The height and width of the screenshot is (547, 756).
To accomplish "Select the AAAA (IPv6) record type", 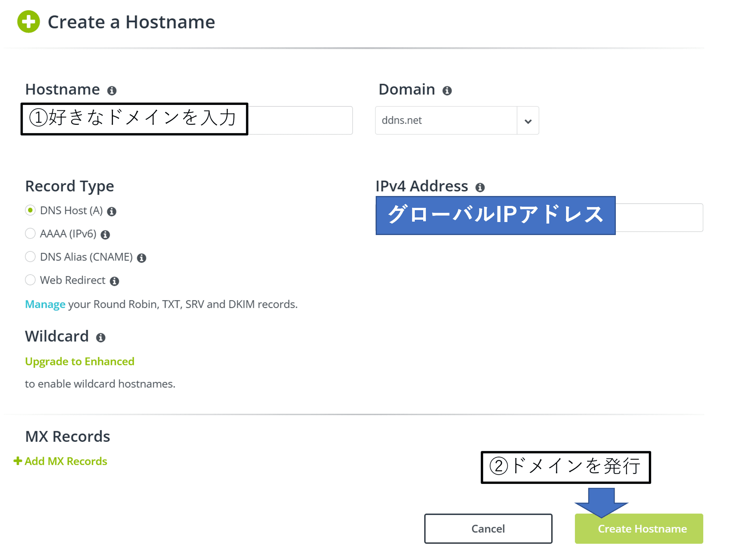I will pos(30,234).
